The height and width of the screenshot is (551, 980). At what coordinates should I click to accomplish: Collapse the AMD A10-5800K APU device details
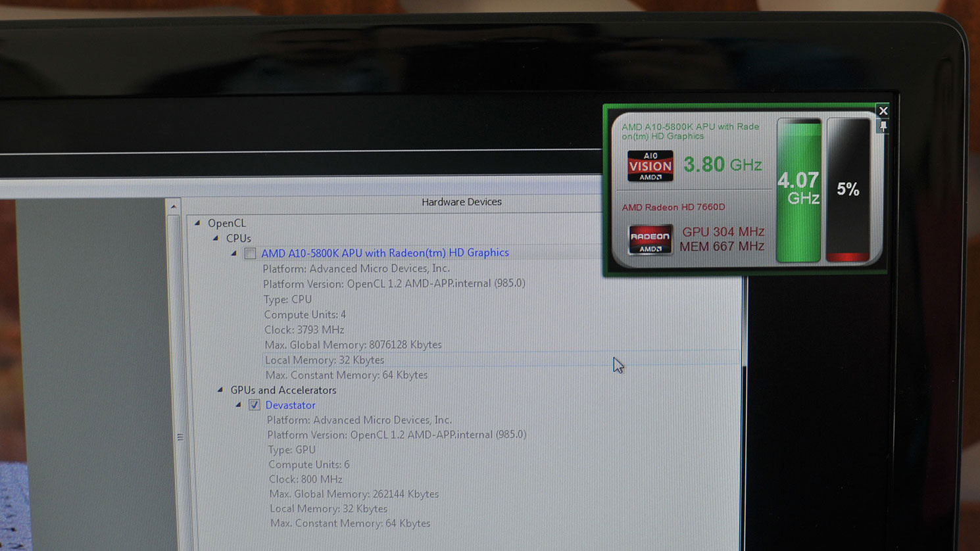pos(233,253)
